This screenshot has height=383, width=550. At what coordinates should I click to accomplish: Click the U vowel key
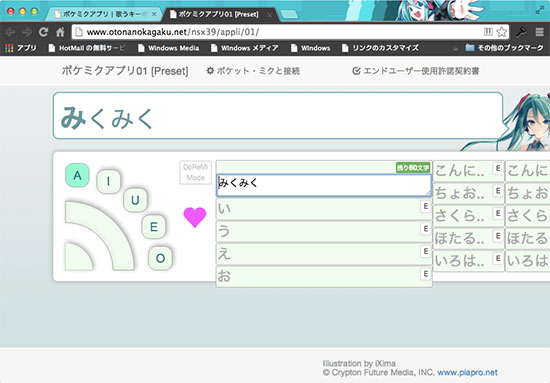click(x=135, y=200)
